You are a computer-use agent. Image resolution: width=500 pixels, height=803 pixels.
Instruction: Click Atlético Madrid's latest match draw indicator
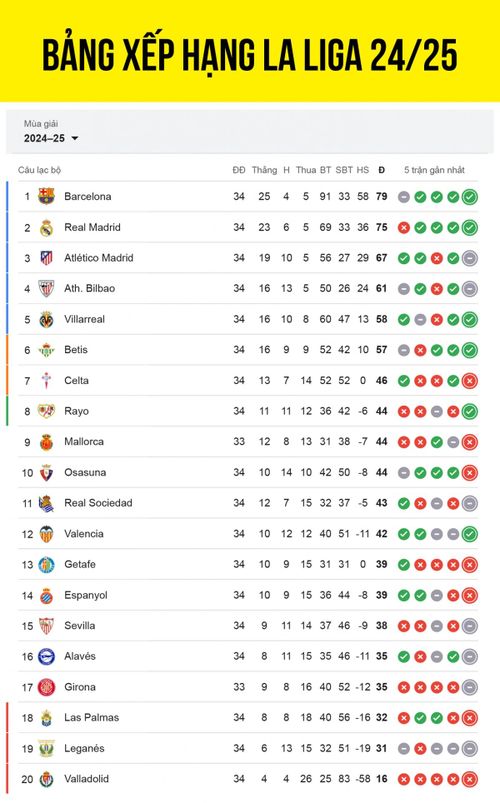(469, 258)
